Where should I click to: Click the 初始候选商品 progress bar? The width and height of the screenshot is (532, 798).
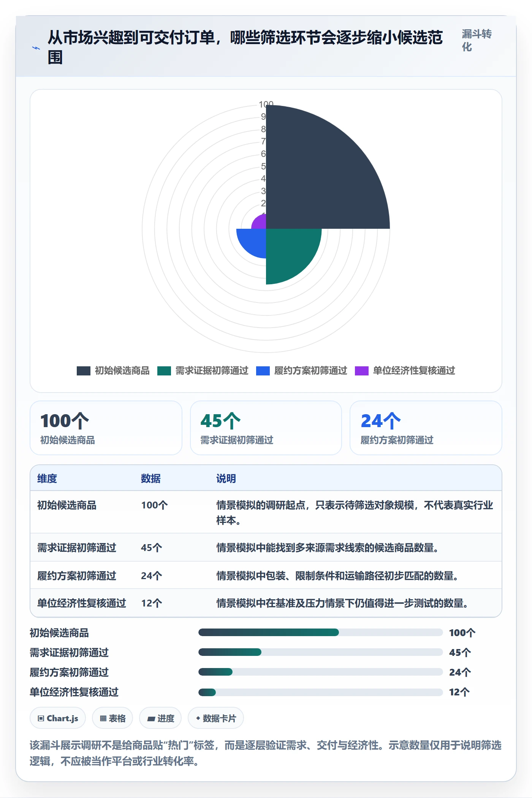pyautogui.click(x=320, y=632)
